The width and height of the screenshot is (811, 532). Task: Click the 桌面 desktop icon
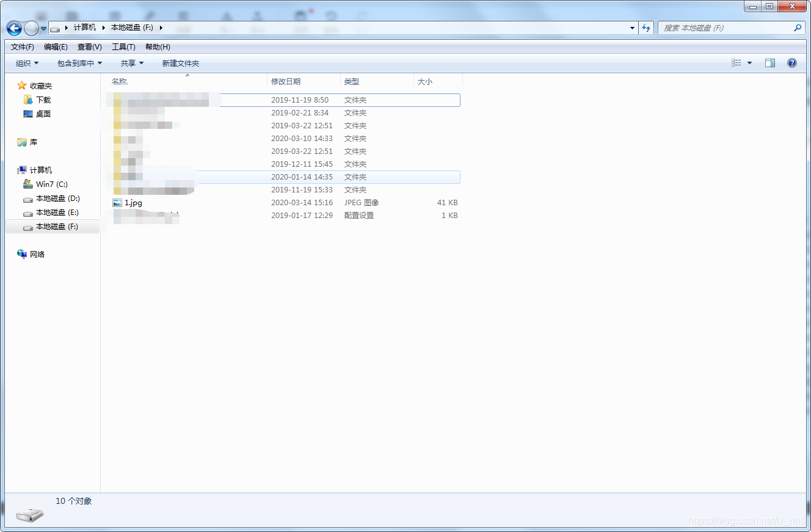point(28,114)
